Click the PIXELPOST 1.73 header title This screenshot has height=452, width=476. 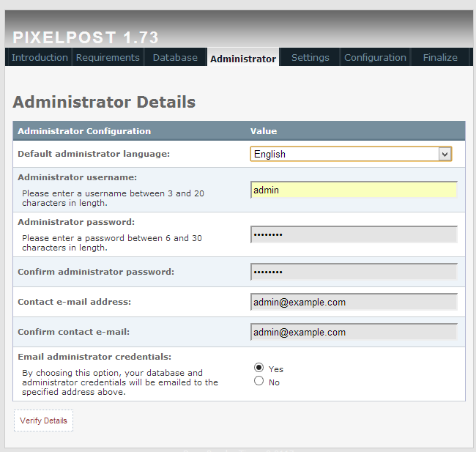point(86,38)
